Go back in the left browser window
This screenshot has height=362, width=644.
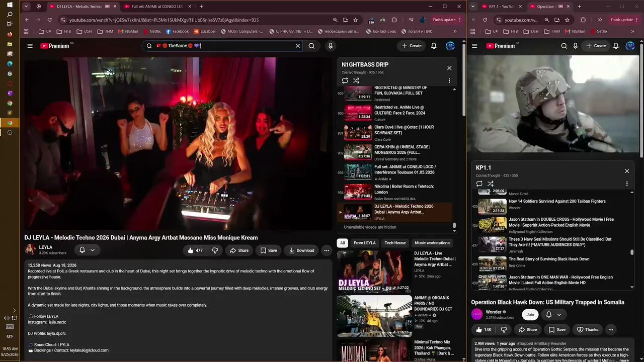pyautogui.click(x=27, y=20)
